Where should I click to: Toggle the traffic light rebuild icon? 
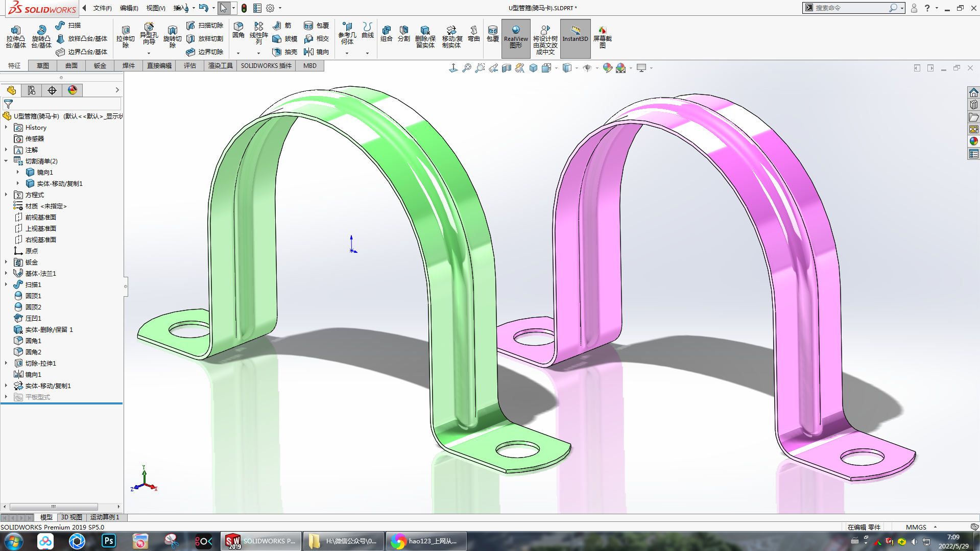(x=244, y=8)
